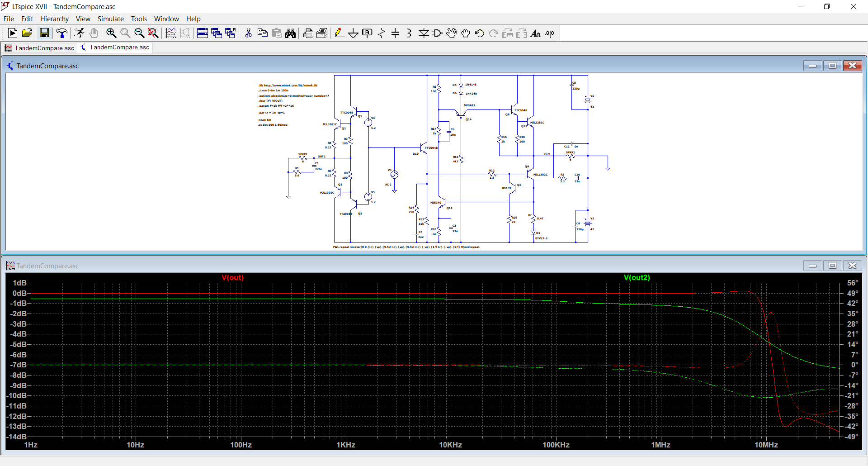Open the Help menu

point(193,19)
